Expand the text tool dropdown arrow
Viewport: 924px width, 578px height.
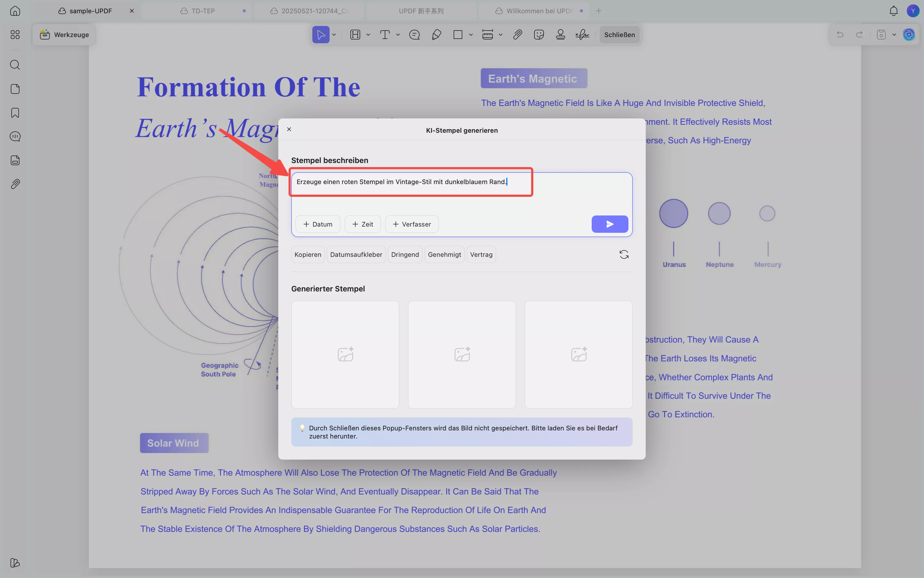coord(398,35)
